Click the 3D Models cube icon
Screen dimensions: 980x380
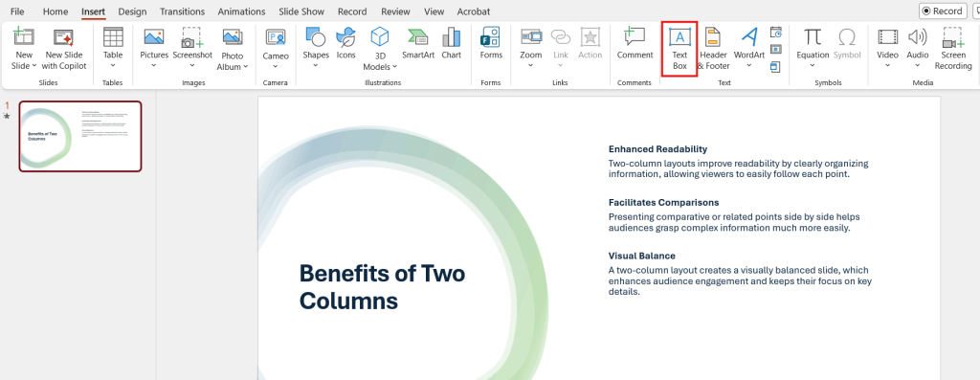379,37
